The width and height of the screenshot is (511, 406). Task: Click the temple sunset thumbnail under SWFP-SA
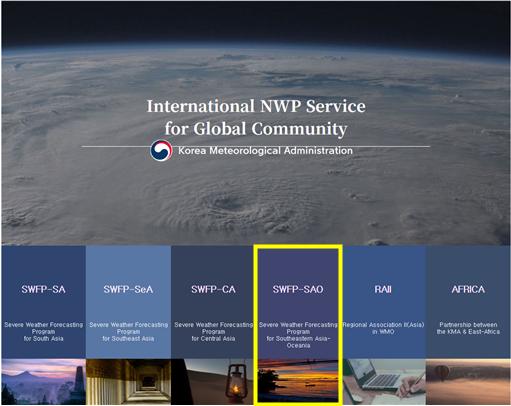click(43, 382)
